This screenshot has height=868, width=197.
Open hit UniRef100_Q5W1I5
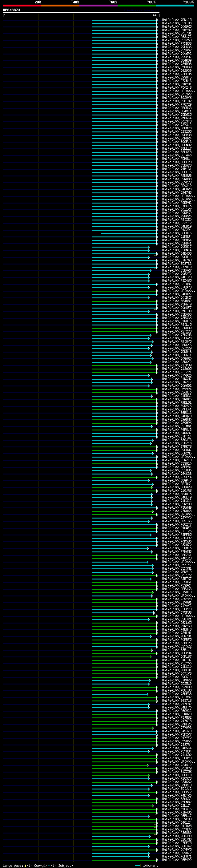coord(177,20)
